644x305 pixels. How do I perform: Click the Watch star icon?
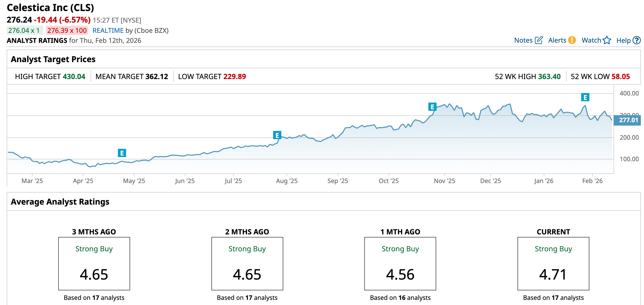point(607,40)
